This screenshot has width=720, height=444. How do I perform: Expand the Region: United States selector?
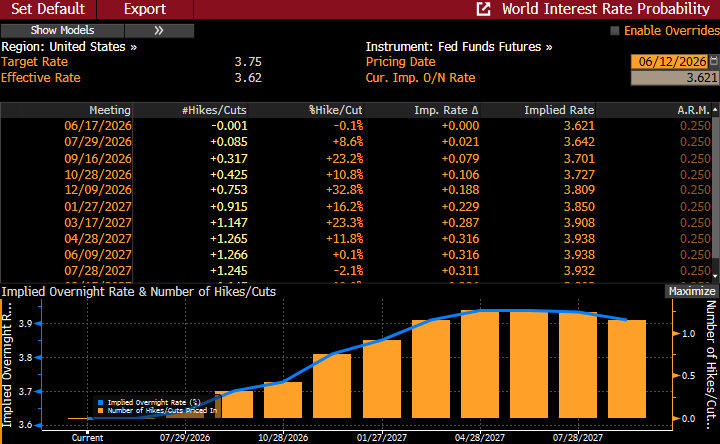pyautogui.click(x=69, y=47)
